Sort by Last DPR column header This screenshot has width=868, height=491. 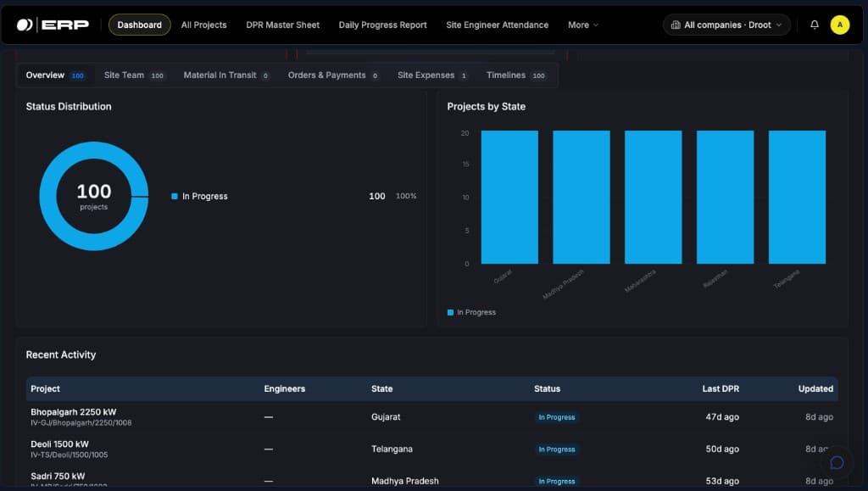click(721, 388)
